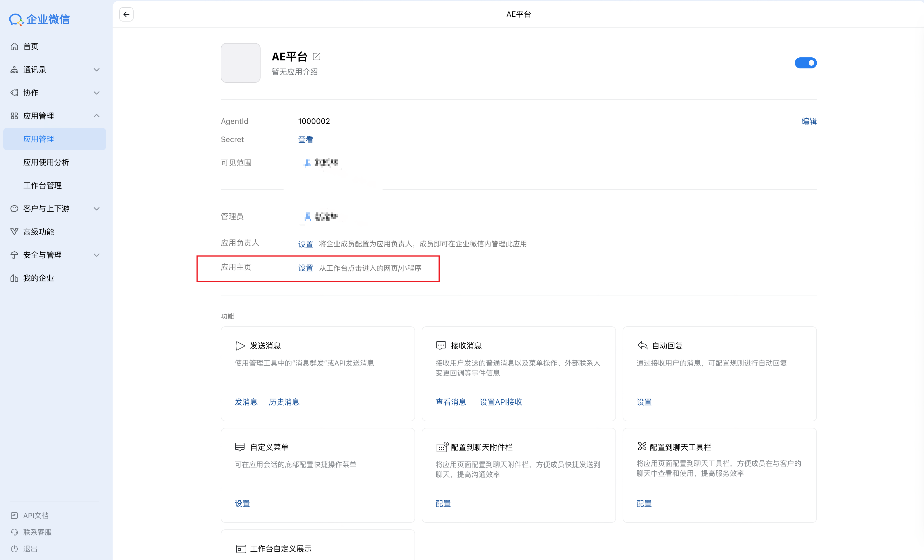The width and height of the screenshot is (924, 560).
Task: Click the blurred 可见范围 member entry
Action: coord(321,163)
